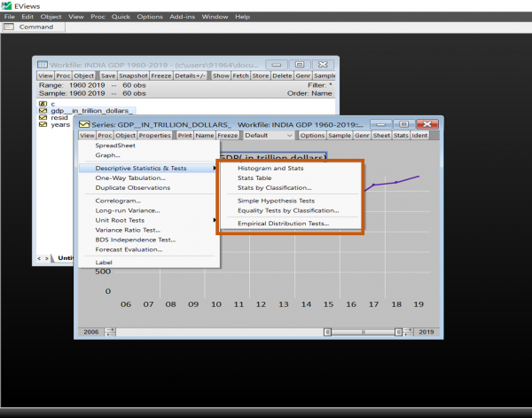532x418 pixels.
Task: Open the Object menu in main menu bar
Action: 51,17
